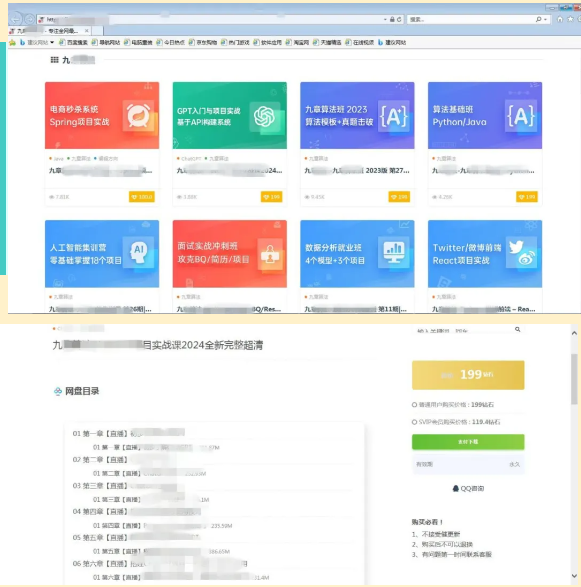Screen dimensions: 581x587
Task: Open the GPT入门与项目实战 course thumbnail
Action: 229,115
